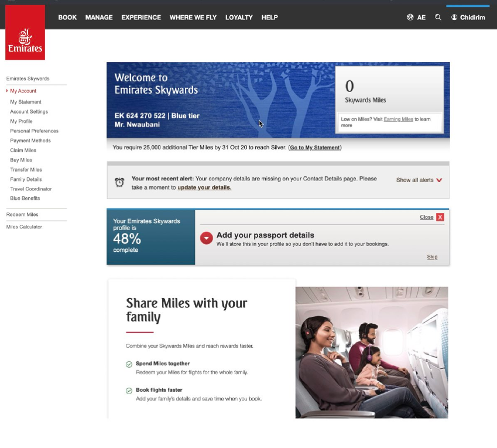
Task: Open the search magnifier icon
Action: pyautogui.click(x=438, y=17)
